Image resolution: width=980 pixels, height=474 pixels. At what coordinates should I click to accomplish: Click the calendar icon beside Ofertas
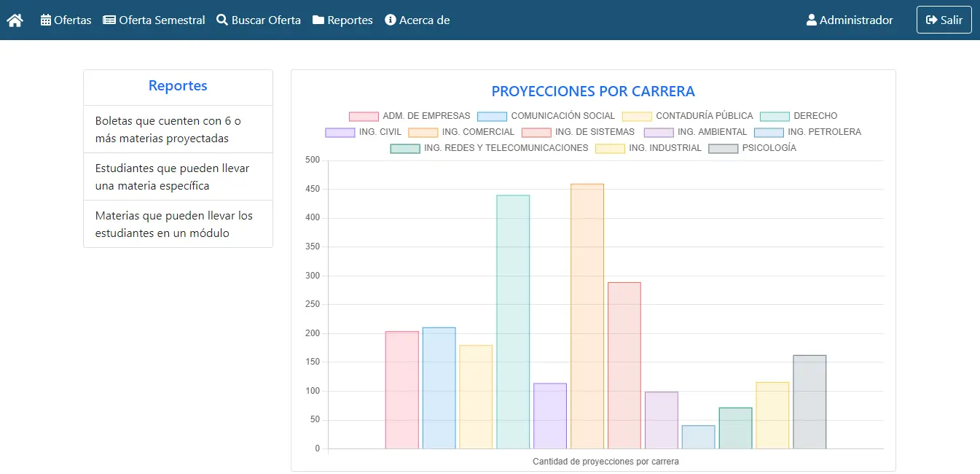[46, 20]
